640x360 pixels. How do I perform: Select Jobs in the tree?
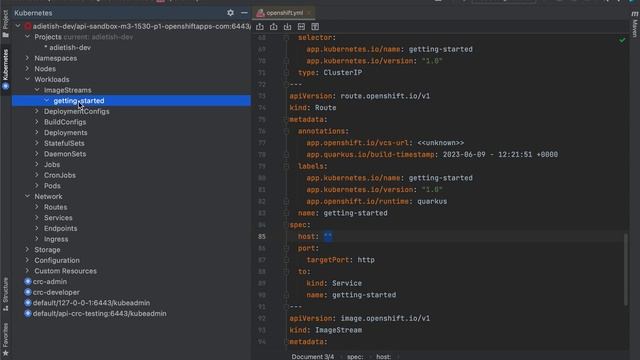click(x=52, y=164)
